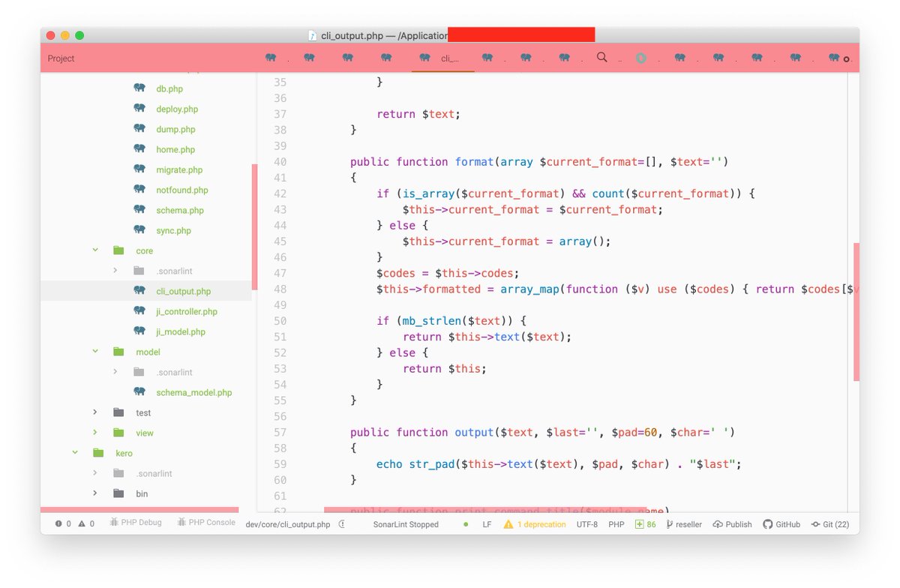
Task: Click the modified dot on last tab
Action: 847,58
